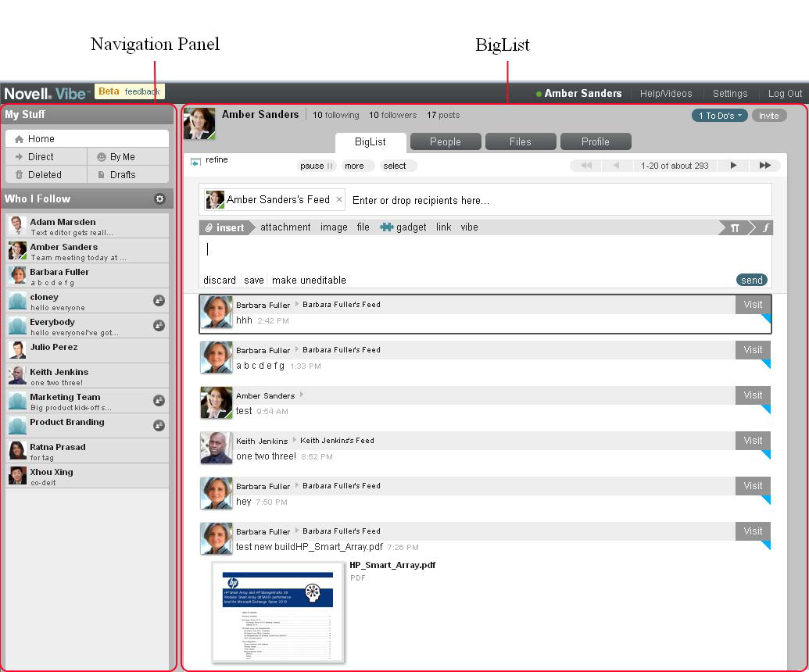Expand Barbara Fuller's feed entry arrow

(x=296, y=304)
